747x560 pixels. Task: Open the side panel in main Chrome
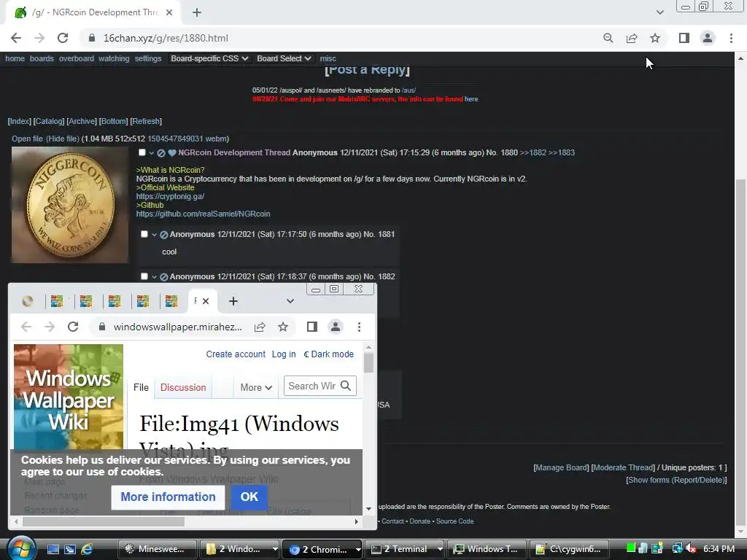(684, 38)
